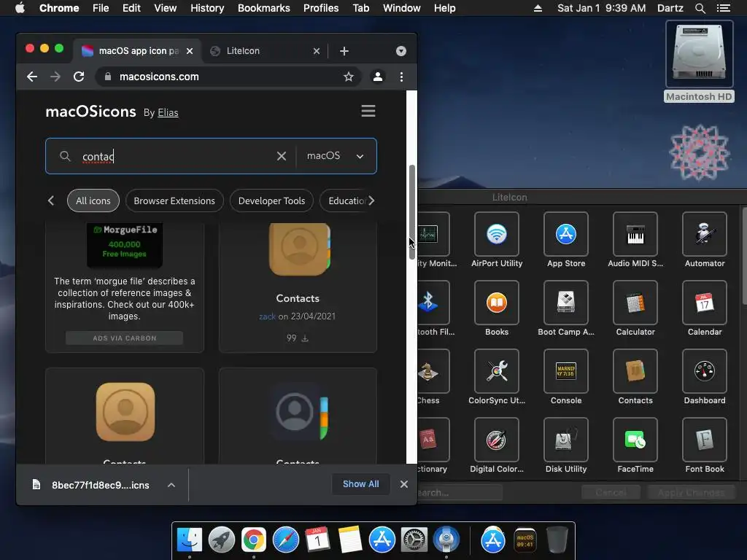
Task: Open the dark Contacts icon thumbnail
Action: pos(298,412)
